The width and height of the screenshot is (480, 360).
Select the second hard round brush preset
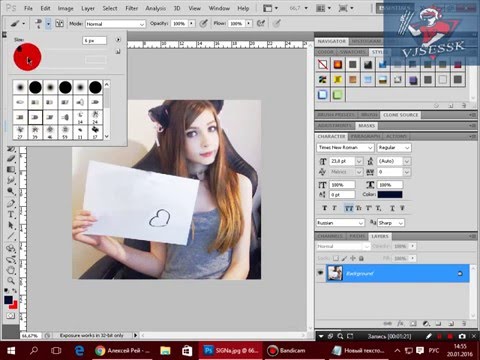(65, 87)
